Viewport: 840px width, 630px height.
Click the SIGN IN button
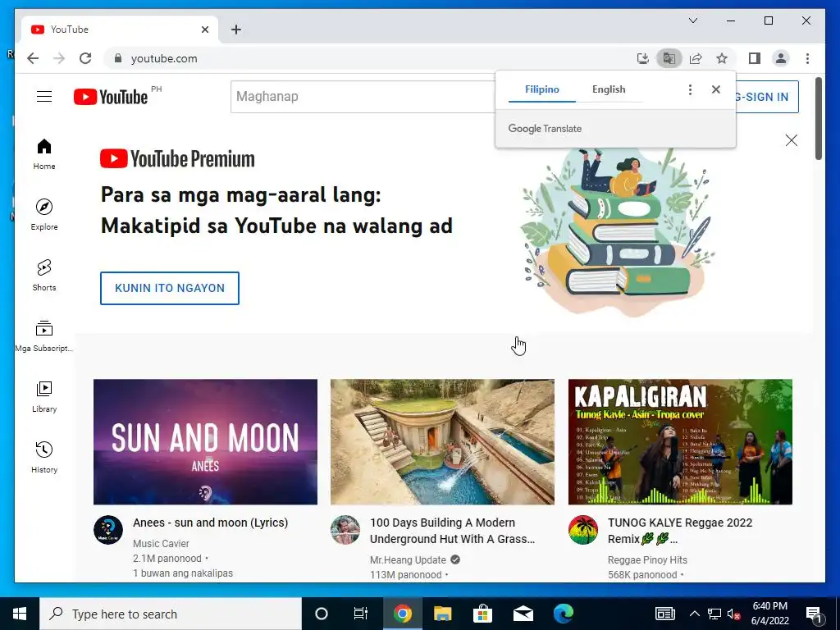[x=767, y=97]
